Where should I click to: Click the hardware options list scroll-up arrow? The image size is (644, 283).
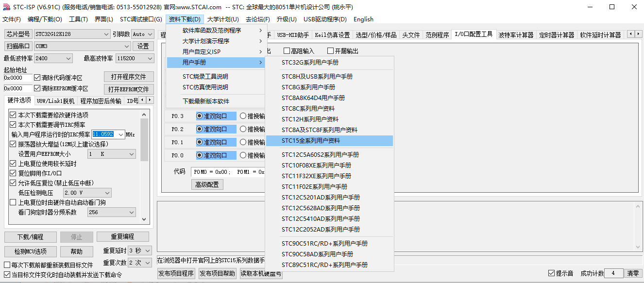pyautogui.click(x=144, y=115)
